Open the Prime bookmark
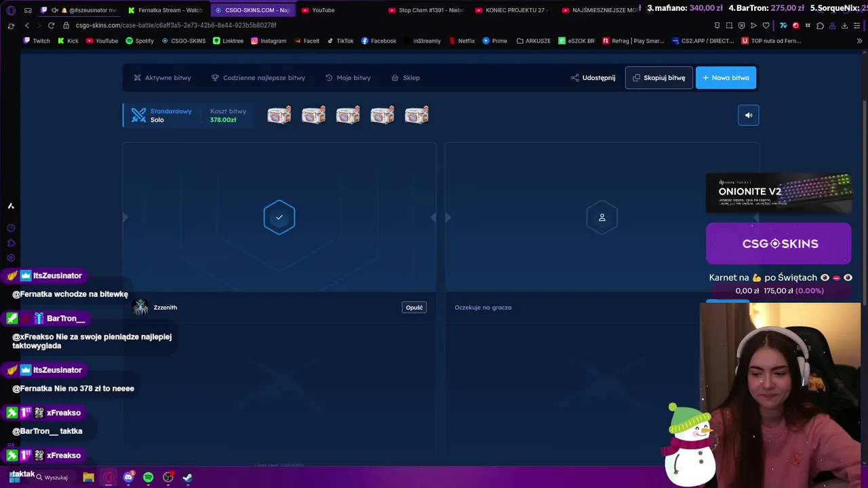 (495, 41)
